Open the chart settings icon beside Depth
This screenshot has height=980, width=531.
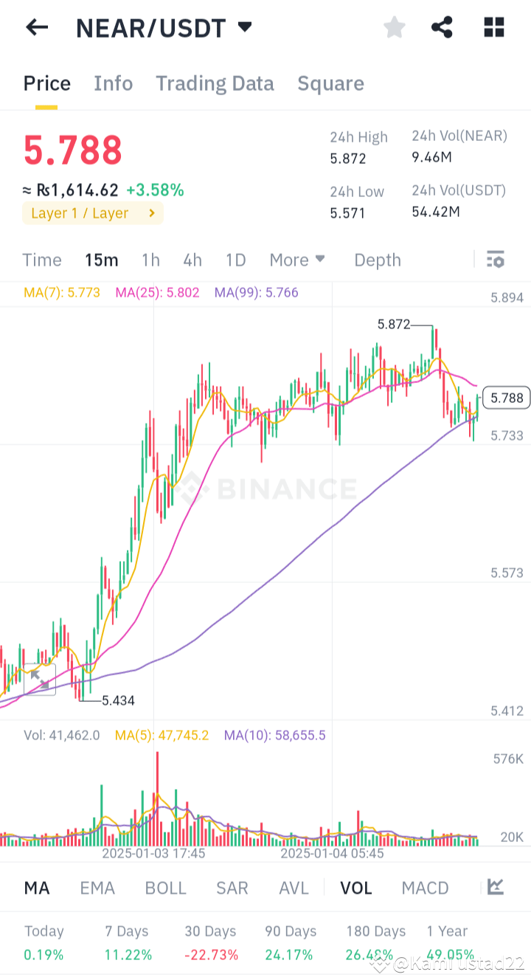(x=495, y=259)
